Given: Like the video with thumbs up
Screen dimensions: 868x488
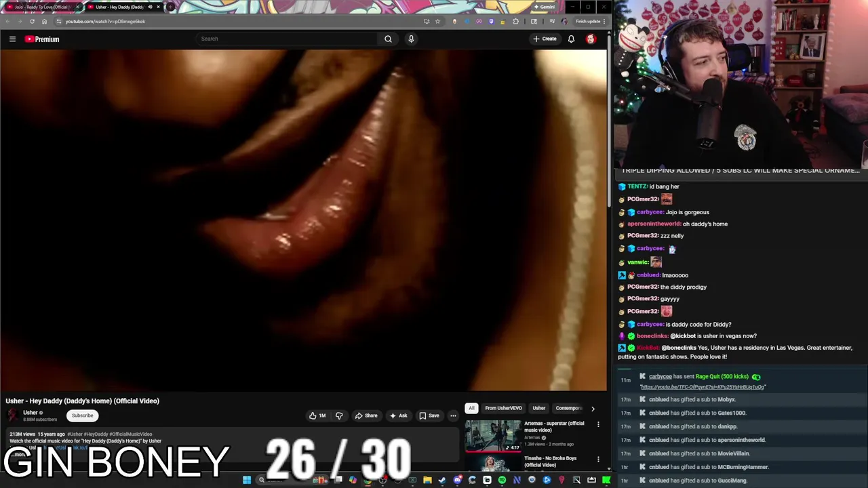Looking at the screenshot, I should [317, 415].
